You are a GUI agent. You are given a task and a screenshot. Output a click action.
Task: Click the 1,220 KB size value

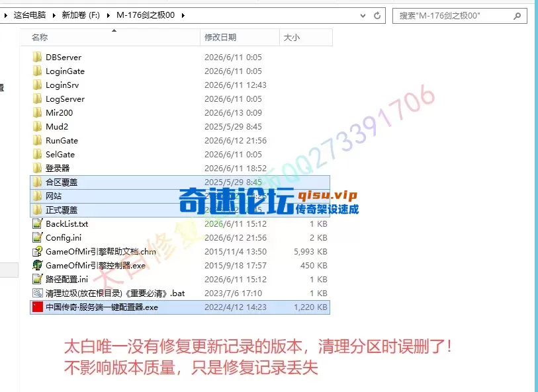click(310, 307)
